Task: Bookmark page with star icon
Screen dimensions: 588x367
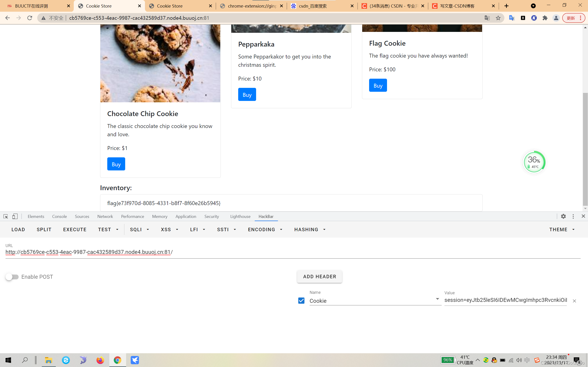Action: click(x=498, y=18)
